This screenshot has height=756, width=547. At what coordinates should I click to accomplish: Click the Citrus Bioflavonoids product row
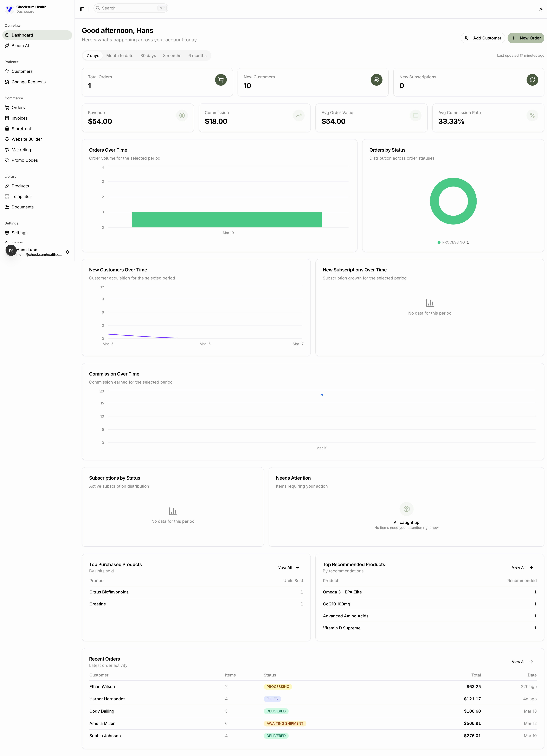click(x=196, y=592)
